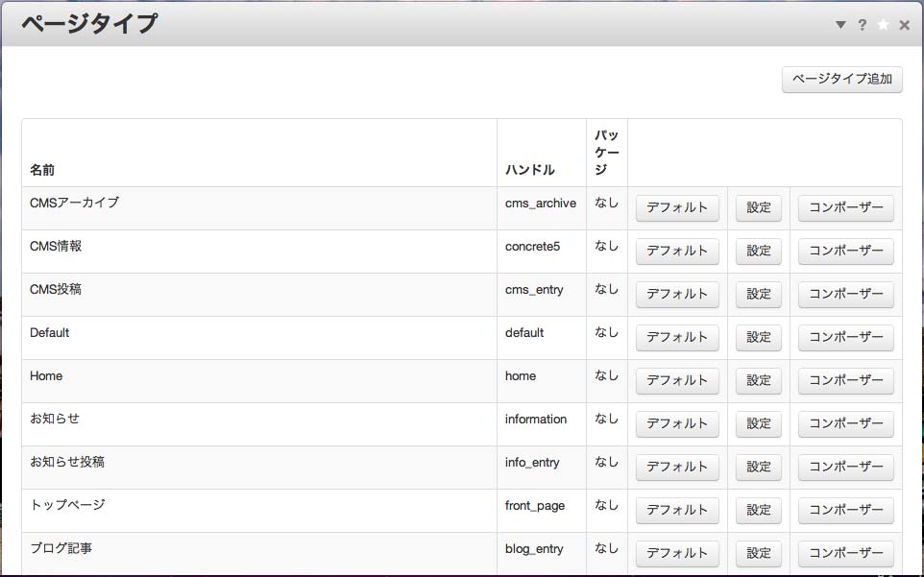Open デフォルト for CMS投稿 row
Image resolution: width=924 pixels, height=577 pixels.
coord(677,294)
